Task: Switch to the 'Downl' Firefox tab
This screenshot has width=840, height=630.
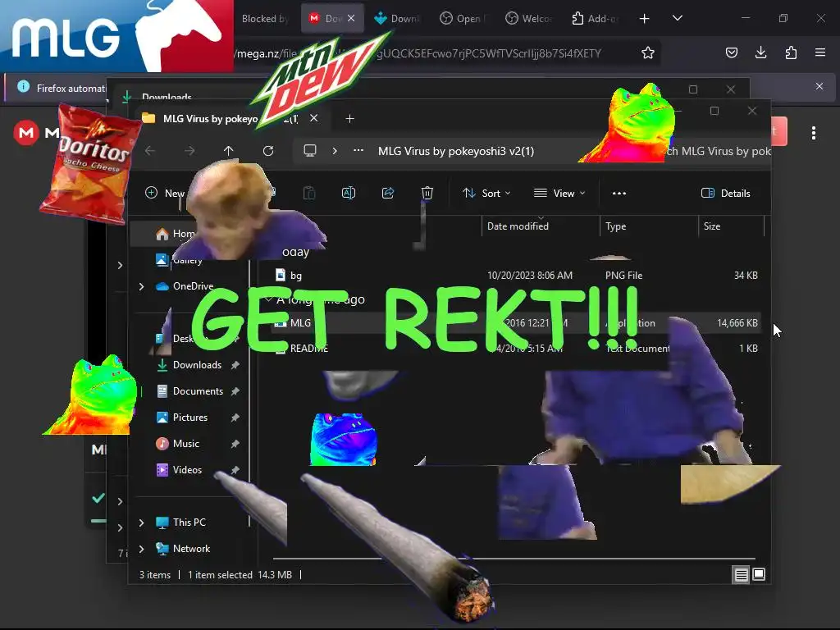Action: [397, 19]
